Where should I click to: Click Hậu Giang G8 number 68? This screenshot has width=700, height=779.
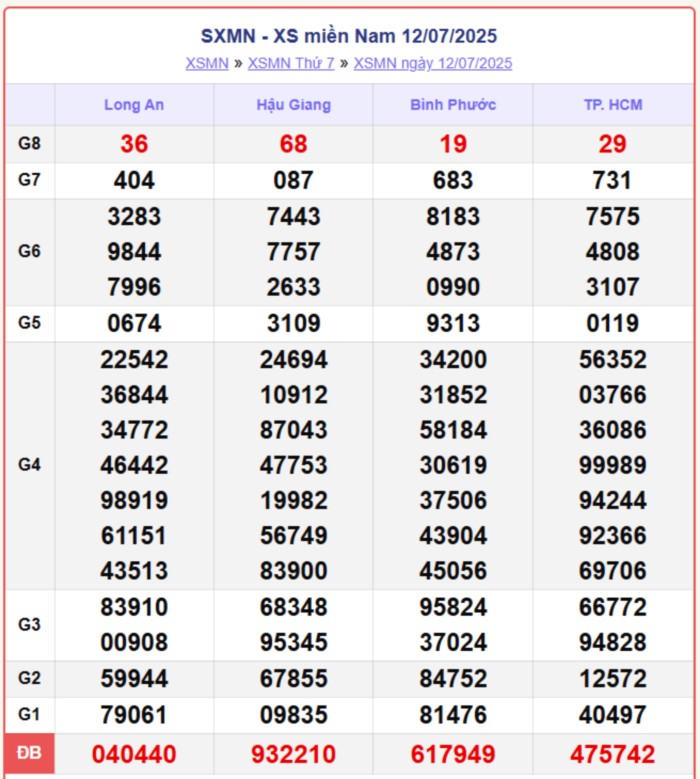click(294, 144)
